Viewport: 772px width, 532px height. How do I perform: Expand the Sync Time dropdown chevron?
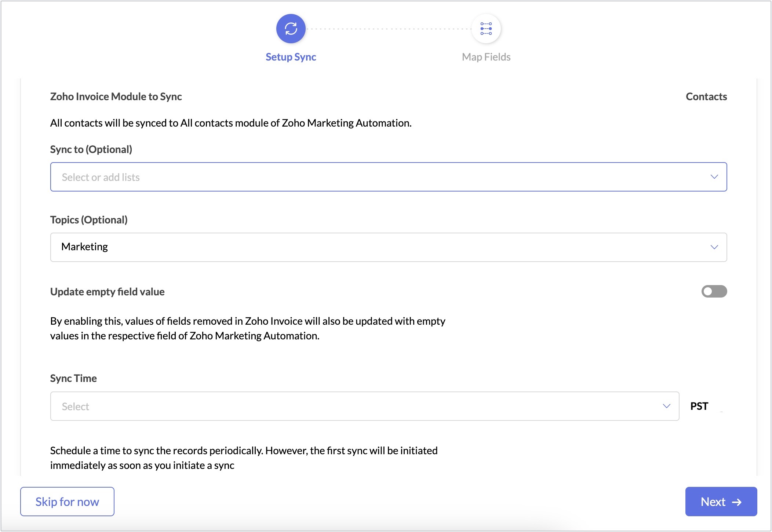click(x=666, y=406)
